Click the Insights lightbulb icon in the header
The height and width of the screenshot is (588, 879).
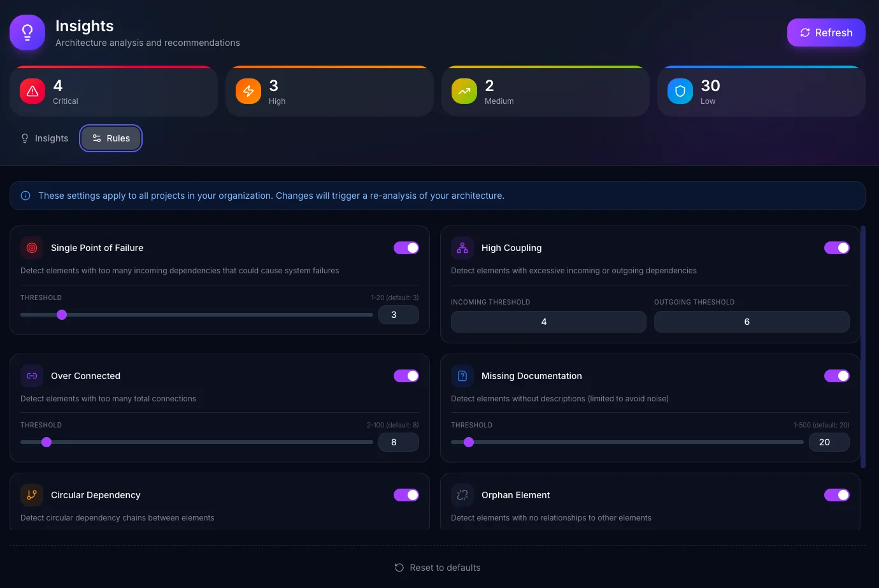point(27,32)
